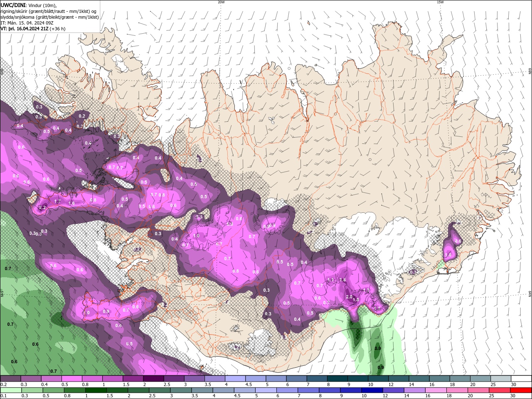Click initial time 'IT: Mán. 15. 04. 2024 09Z'
The width and height of the screenshot is (532, 399).
(x=27, y=23)
